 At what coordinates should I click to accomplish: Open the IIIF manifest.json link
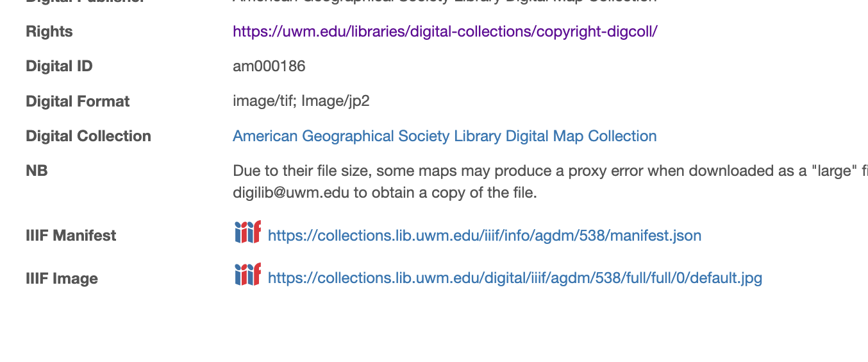(484, 236)
